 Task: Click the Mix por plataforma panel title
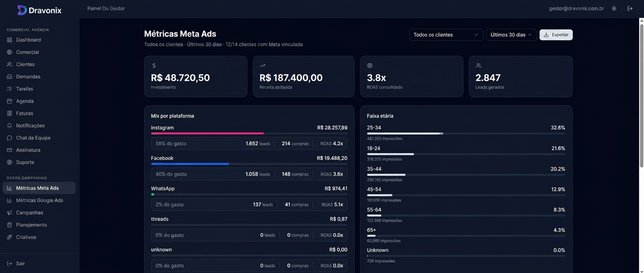tap(172, 116)
